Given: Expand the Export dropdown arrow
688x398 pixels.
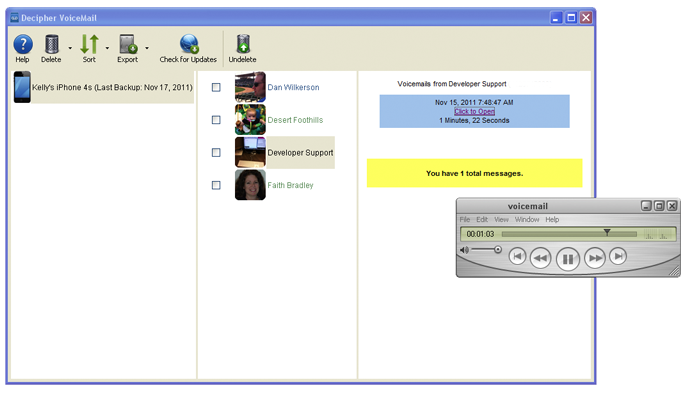Looking at the screenshot, I should click(x=147, y=48).
